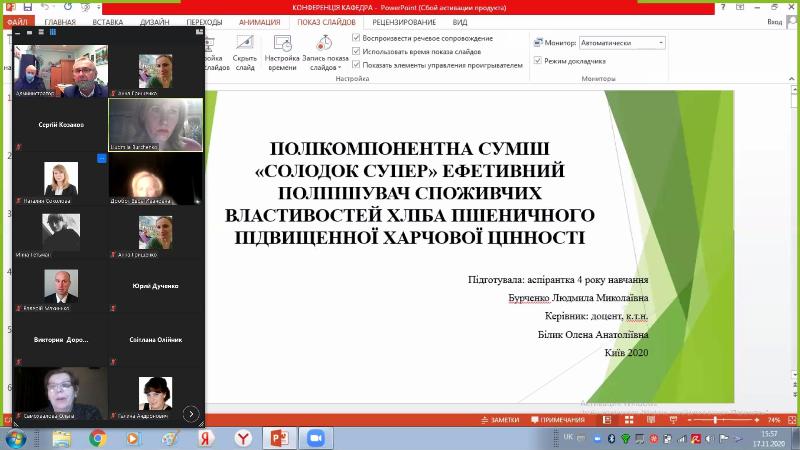Image resolution: width=800 pixels, height=450 pixels.
Task: Click the Notes button in status bar
Action: [x=501, y=420]
